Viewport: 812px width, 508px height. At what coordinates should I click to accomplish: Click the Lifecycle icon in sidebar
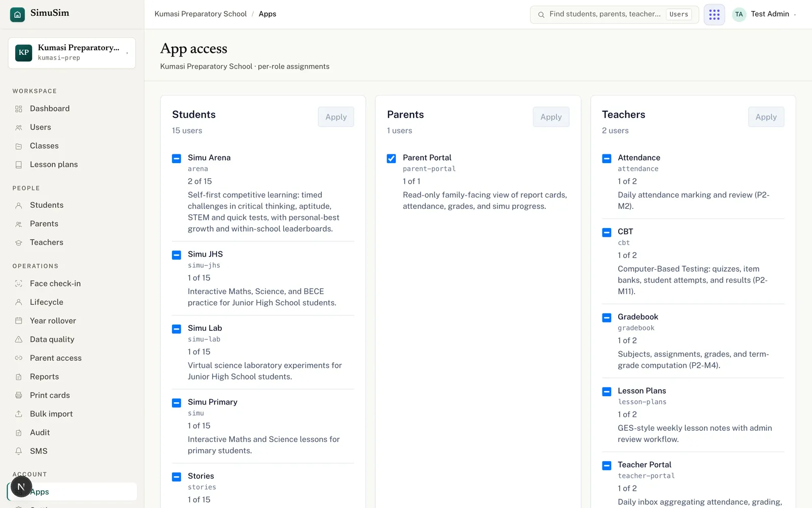(19, 302)
